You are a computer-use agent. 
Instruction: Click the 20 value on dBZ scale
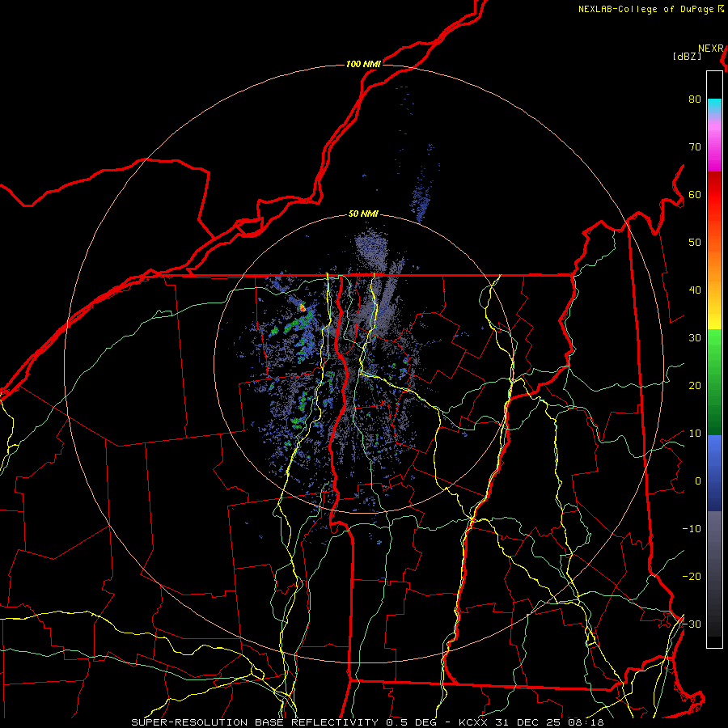(x=695, y=386)
